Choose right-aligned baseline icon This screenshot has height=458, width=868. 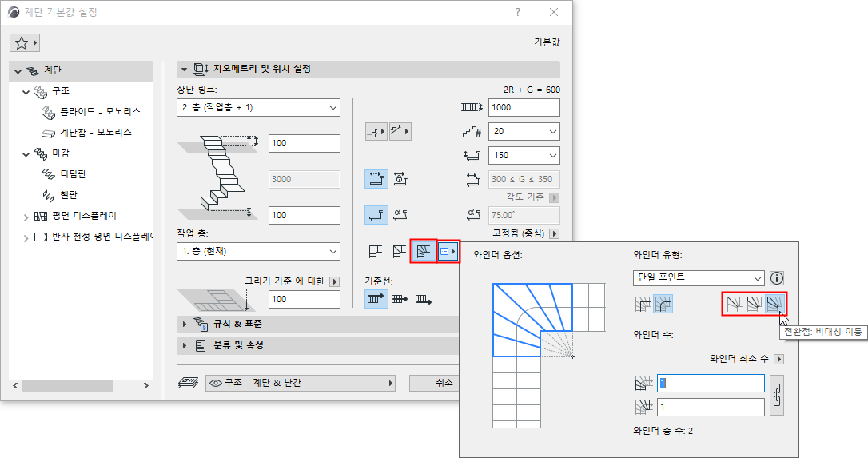click(x=424, y=299)
